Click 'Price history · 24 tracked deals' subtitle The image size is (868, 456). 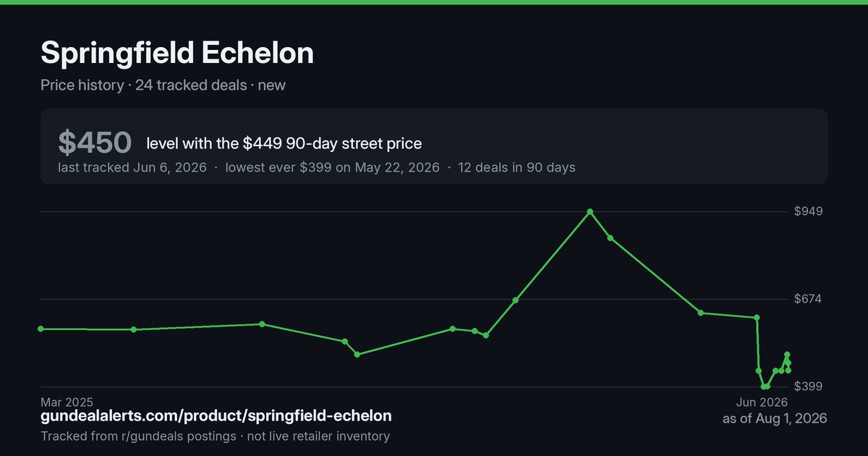144,85
